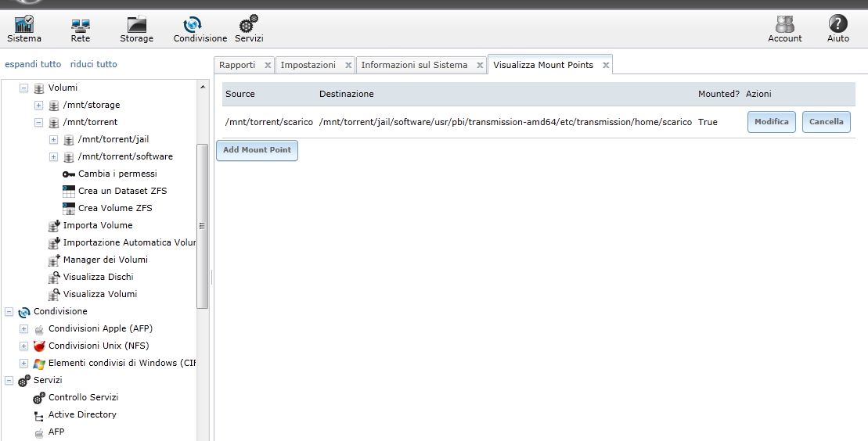This screenshot has width=868, height=441.
Task: Click the True mounted value
Action: (708, 122)
